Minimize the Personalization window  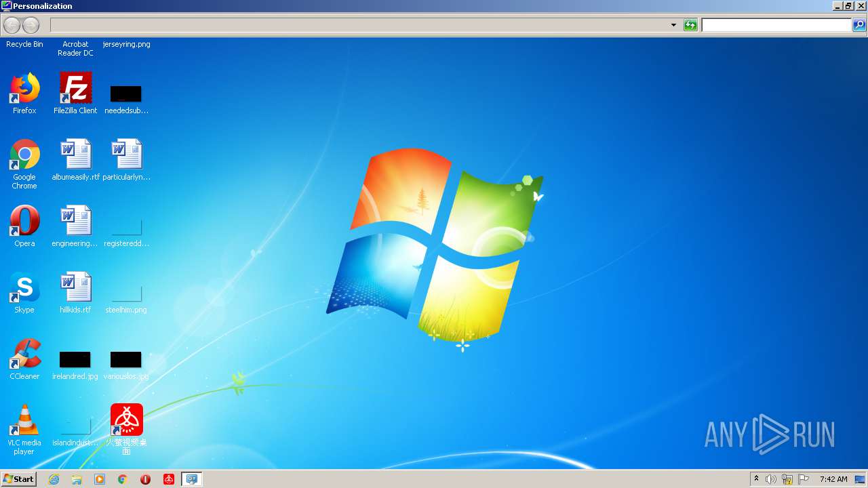point(837,5)
